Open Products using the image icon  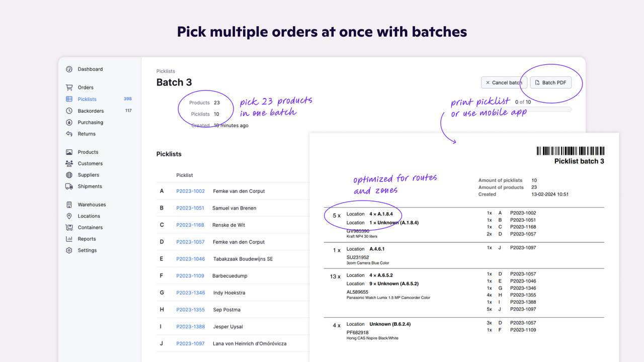click(x=68, y=152)
